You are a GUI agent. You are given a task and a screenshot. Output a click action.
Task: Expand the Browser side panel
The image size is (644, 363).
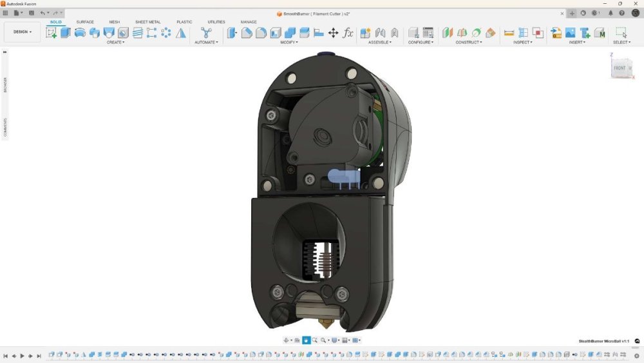5,84
